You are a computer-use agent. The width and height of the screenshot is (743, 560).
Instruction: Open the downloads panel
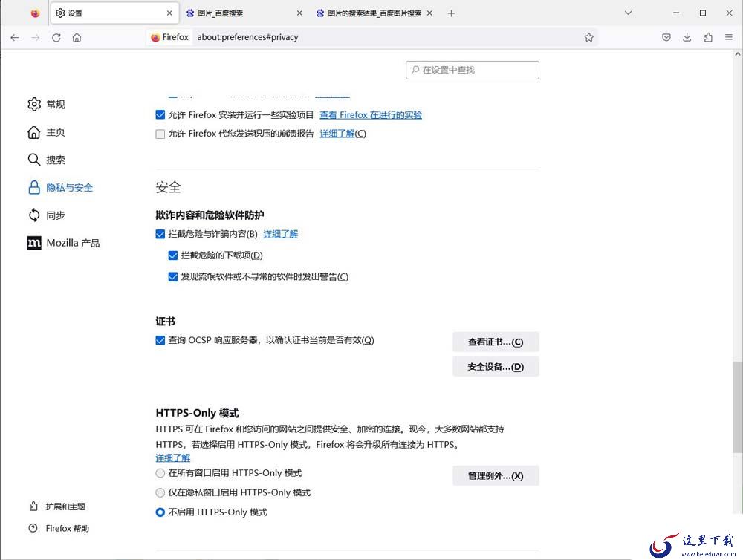tap(687, 37)
